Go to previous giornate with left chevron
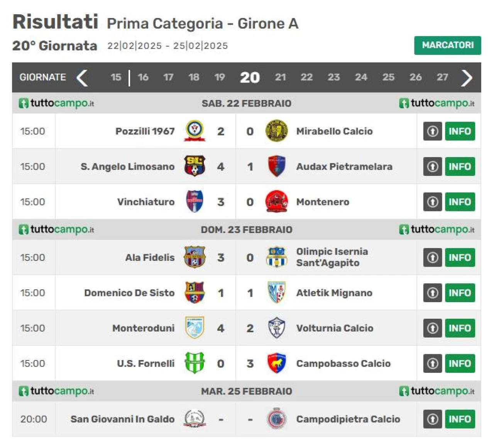This screenshot has width=494, height=448. pyautogui.click(x=82, y=78)
